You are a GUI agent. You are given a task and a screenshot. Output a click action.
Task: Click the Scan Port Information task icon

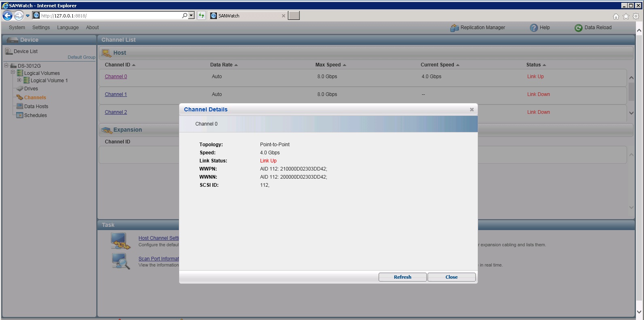pyautogui.click(x=121, y=261)
